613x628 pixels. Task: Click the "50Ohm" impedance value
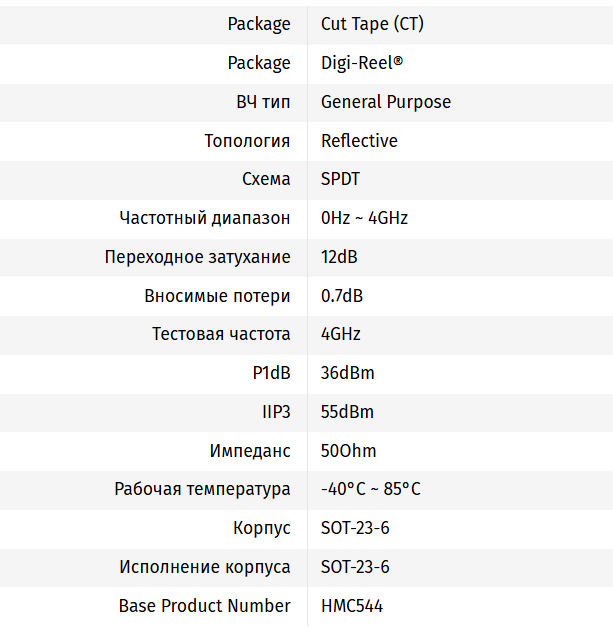[x=348, y=451]
